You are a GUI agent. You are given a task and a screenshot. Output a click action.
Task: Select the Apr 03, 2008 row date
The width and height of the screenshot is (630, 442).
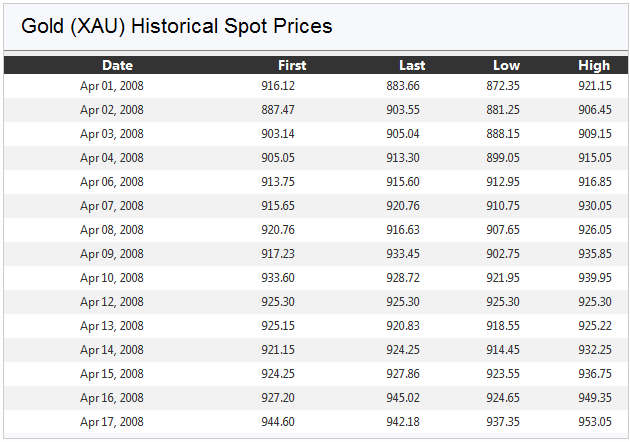coord(112,134)
